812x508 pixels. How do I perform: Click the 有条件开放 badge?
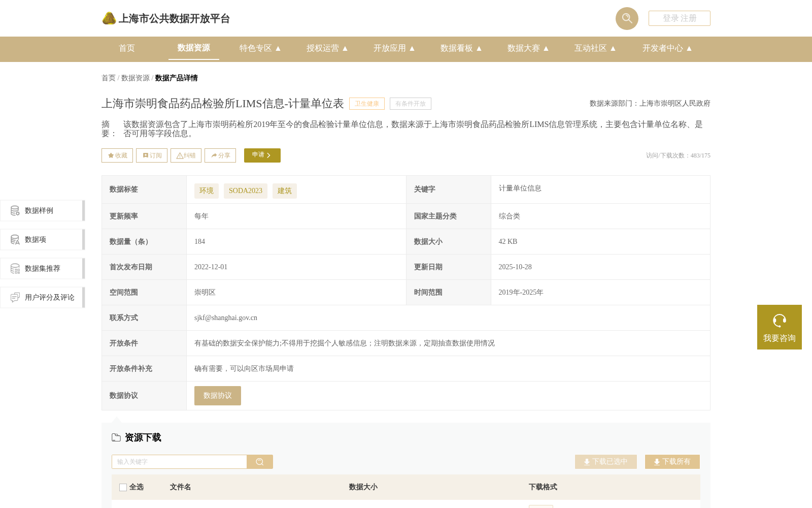click(411, 104)
